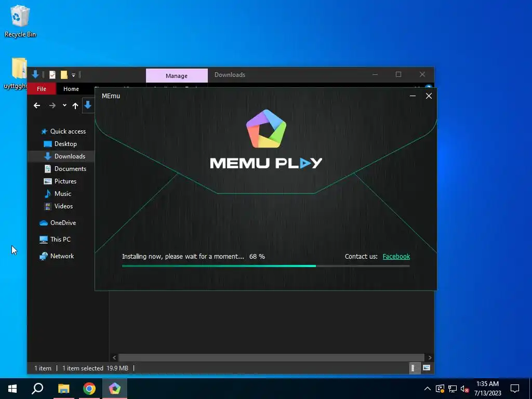Click New Folder quick access toolbar icon
Viewport: 532px width, 399px height.
(64, 75)
